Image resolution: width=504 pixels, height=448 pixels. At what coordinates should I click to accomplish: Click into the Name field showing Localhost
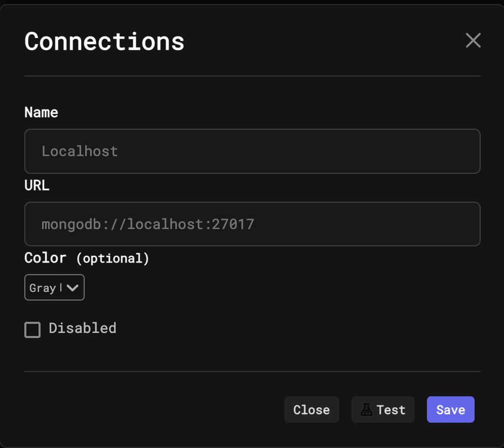tap(252, 151)
